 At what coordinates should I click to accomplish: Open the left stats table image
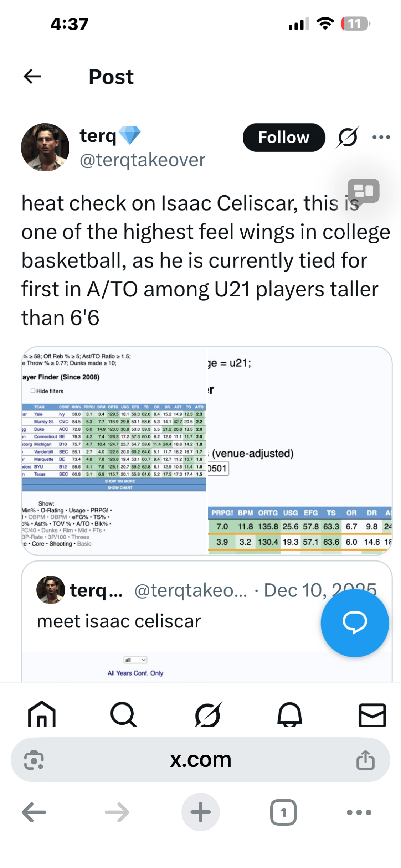114,450
